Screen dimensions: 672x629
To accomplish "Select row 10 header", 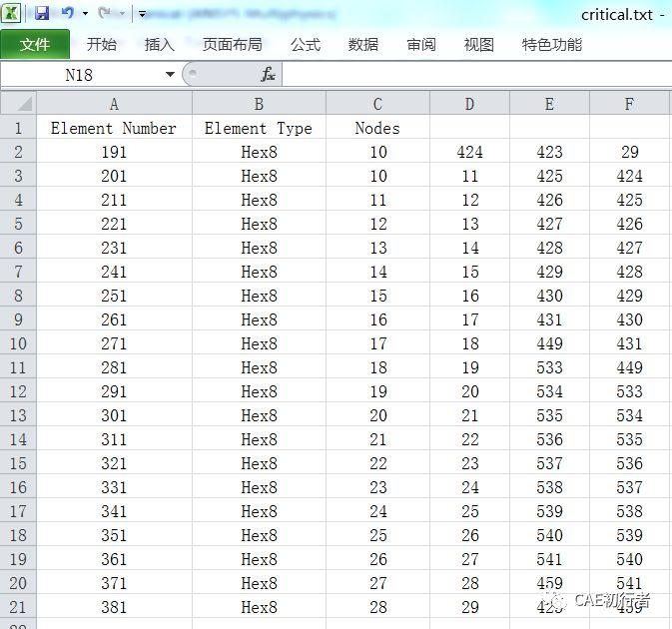I will pyautogui.click(x=18, y=343).
